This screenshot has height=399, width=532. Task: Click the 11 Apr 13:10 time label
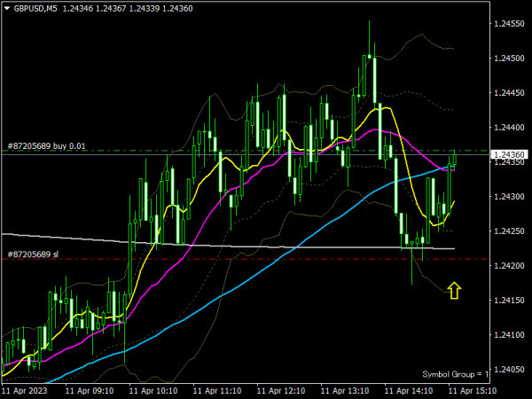tap(345, 391)
